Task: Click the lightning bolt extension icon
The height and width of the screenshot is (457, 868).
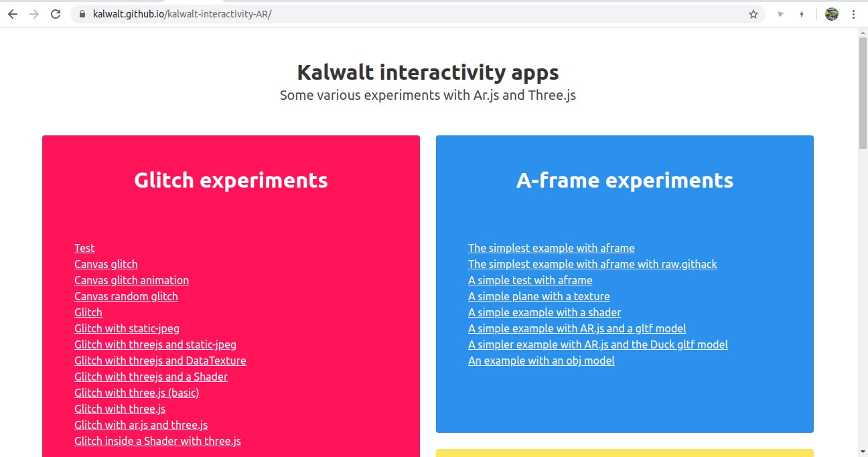Action: pos(802,14)
